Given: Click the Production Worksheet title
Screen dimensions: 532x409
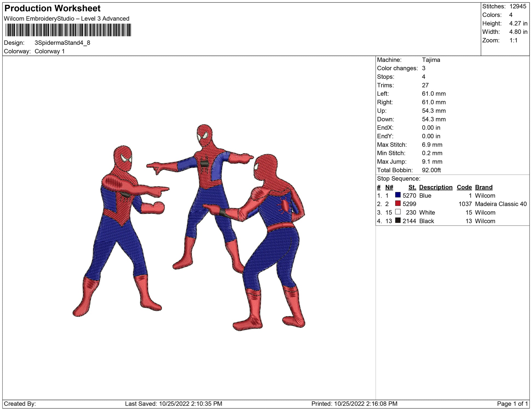Looking at the screenshot, I should [52, 8].
